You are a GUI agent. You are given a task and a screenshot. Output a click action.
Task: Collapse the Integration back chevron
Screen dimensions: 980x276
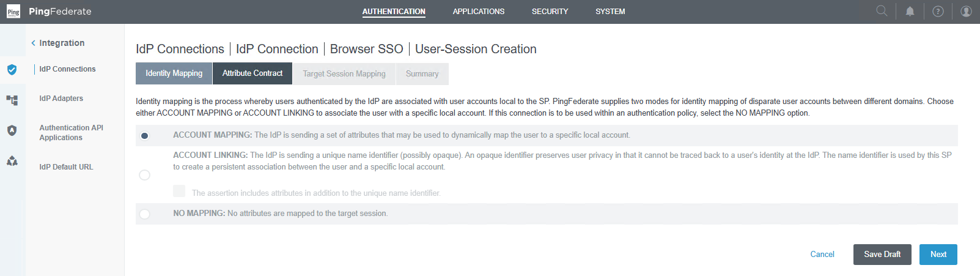(34, 43)
